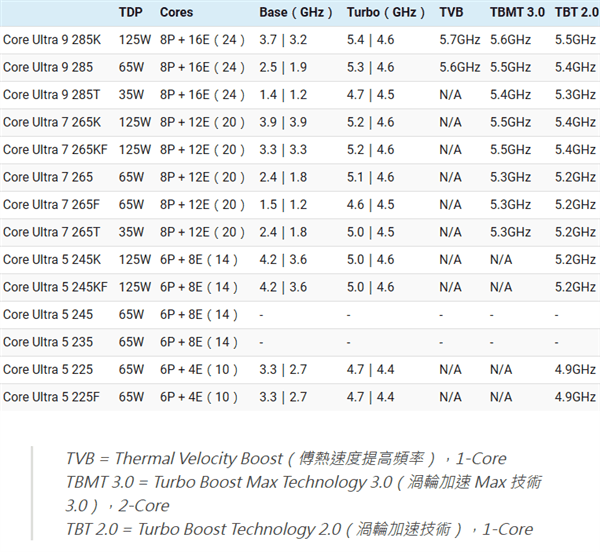Select the Core Ultra 7 265F row name
The height and width of the screenshot is (552, 600).
(x=51, y=205)
